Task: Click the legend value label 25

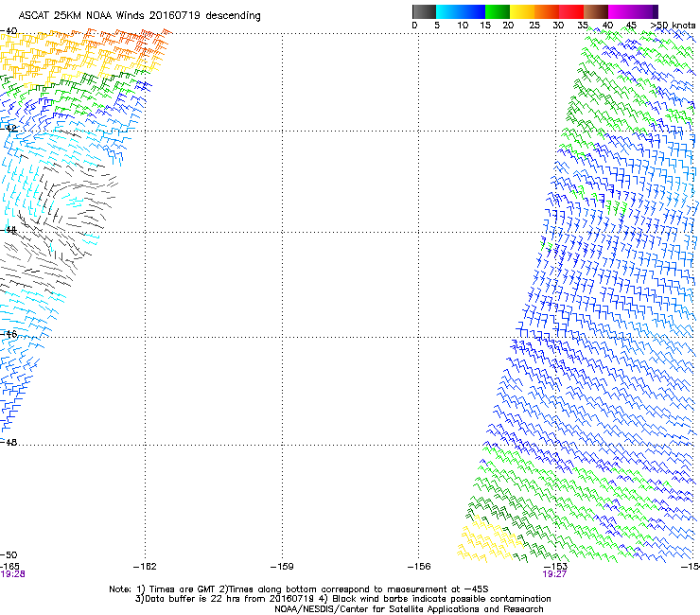Action: [534, 26]
